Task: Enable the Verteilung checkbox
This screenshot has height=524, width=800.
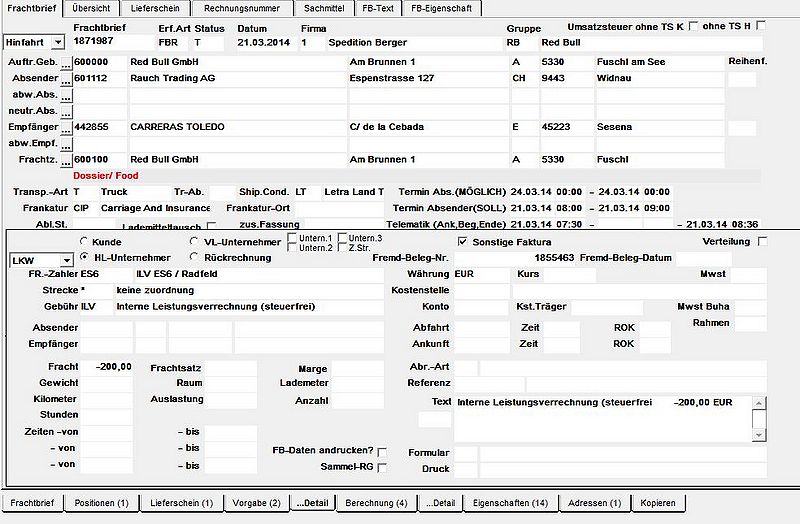Action: tap(762, 241)
